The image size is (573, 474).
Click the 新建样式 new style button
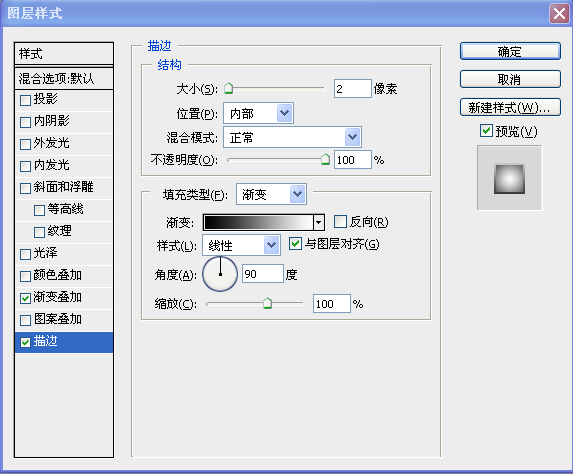tap(510, 107)
